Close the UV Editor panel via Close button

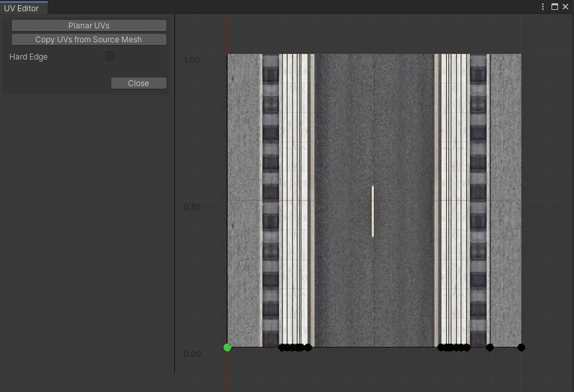139,83
